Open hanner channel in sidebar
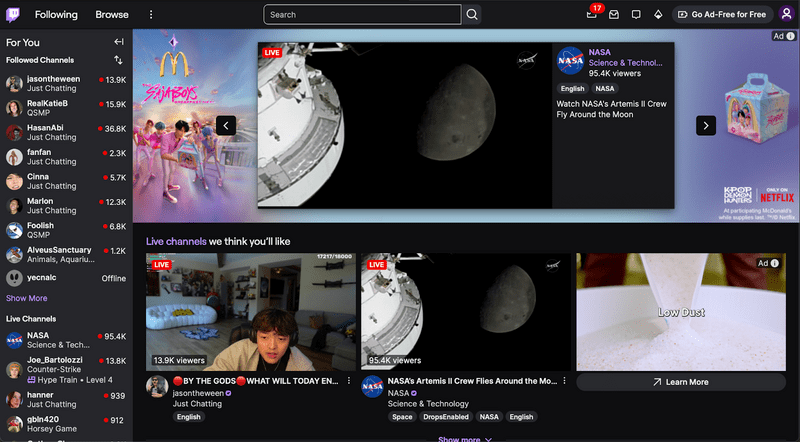This screenshot has width=800, height=442. (x=66, y=399)
